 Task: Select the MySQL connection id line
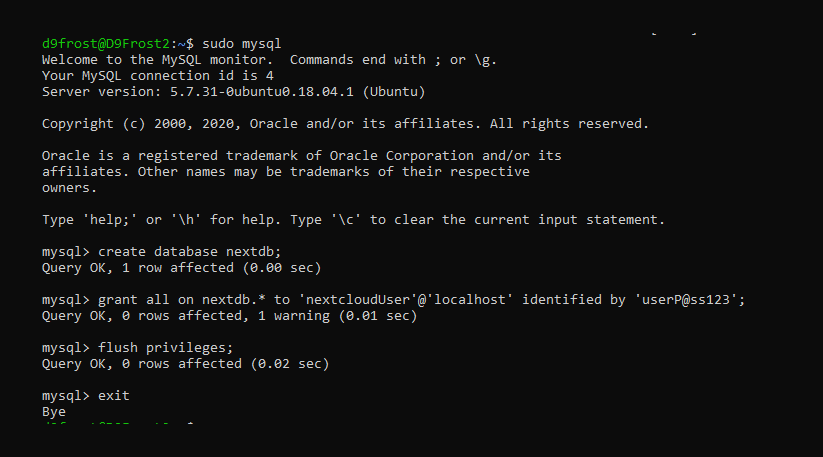pyautogui.click(x=158, y=76)
